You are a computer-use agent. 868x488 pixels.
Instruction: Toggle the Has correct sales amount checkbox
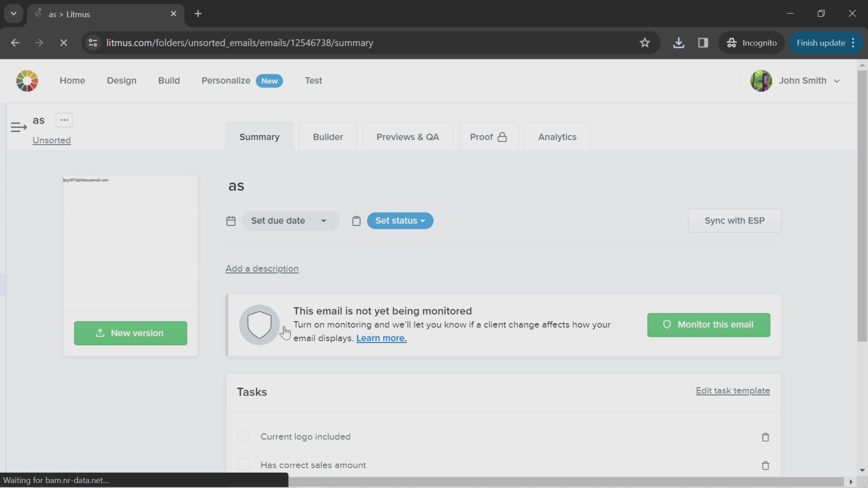click(243, 464)
